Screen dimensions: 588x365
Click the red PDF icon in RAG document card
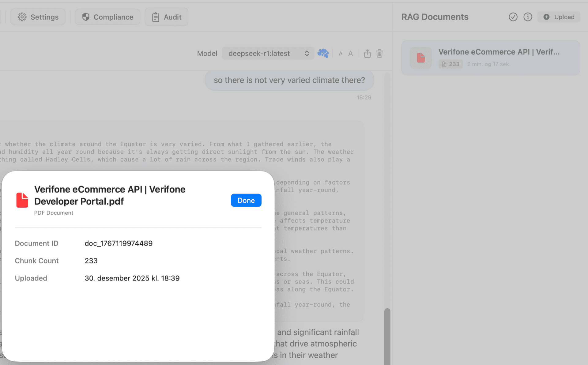tap(421, 58)
